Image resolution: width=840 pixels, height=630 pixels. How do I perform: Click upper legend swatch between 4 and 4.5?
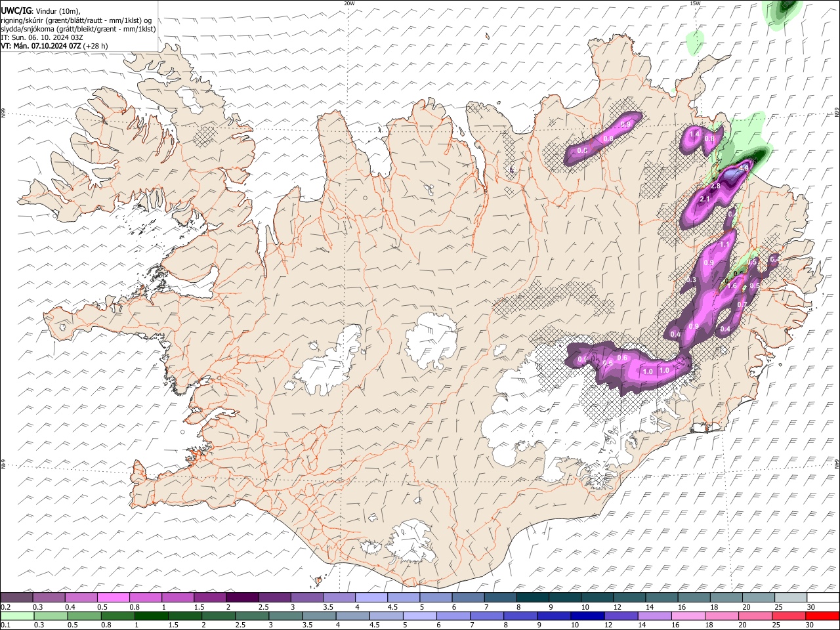click(371, 597)
